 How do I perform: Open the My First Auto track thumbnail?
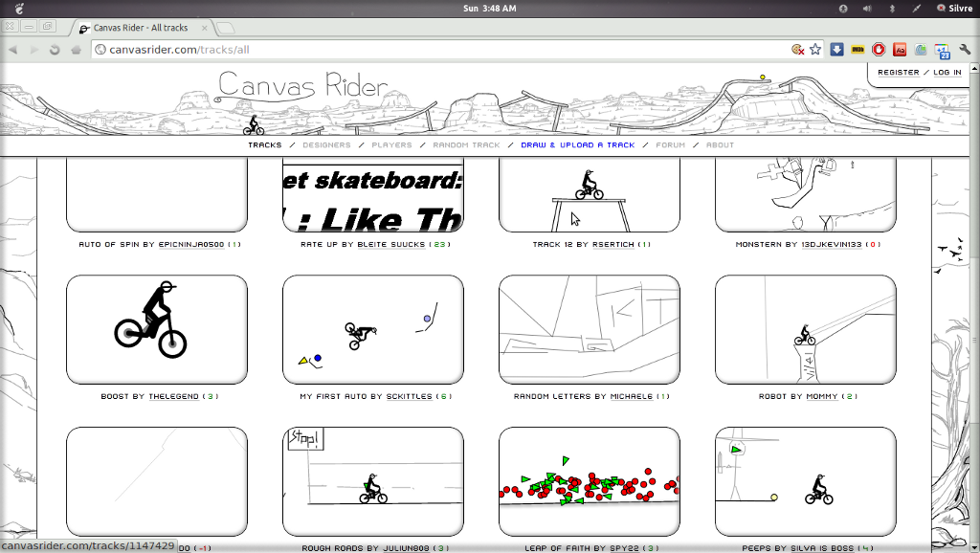373,329
